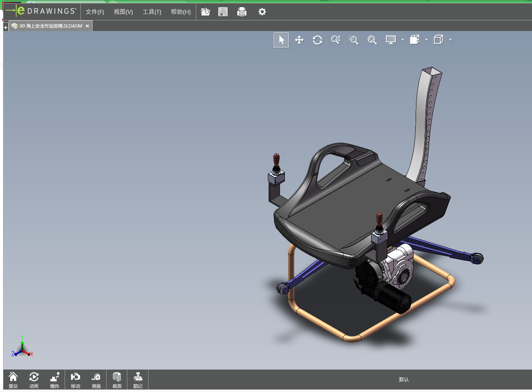532x392 pixels.
Task: Pick the Zoom to Area tool
Action: 354,40
